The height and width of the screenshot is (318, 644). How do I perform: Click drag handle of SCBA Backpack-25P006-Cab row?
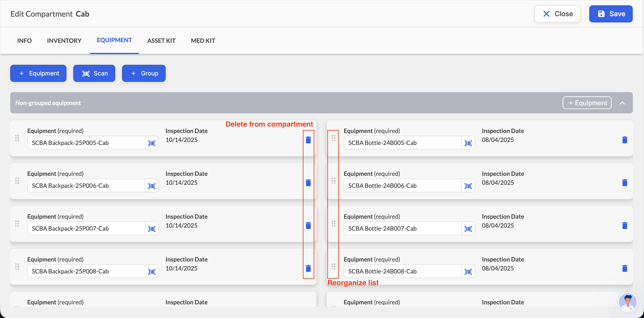click(x=17, y=181)
